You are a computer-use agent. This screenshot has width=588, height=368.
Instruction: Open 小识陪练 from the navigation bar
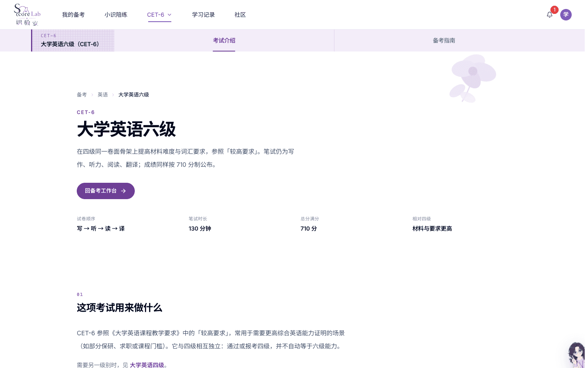[x=116, y=15]
